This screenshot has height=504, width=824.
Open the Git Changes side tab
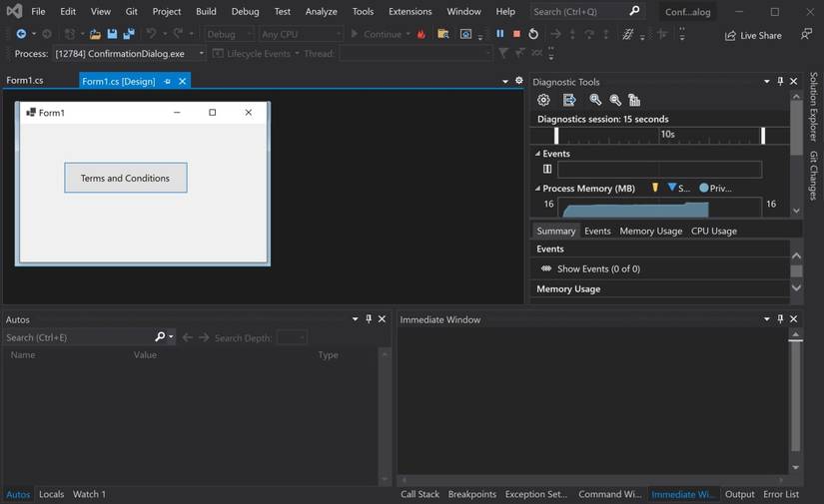point(813,176)
